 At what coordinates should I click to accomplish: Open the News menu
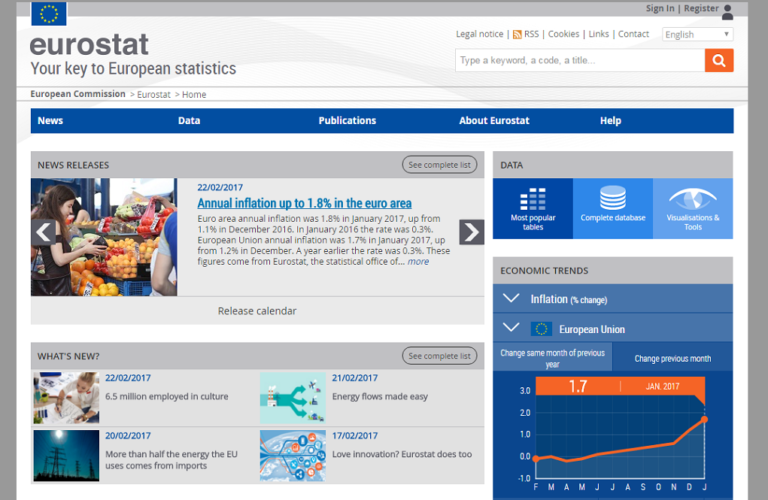[50, 120]
